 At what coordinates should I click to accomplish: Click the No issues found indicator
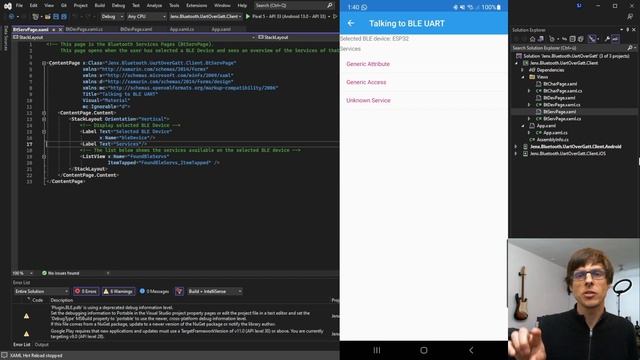(61, 273)
